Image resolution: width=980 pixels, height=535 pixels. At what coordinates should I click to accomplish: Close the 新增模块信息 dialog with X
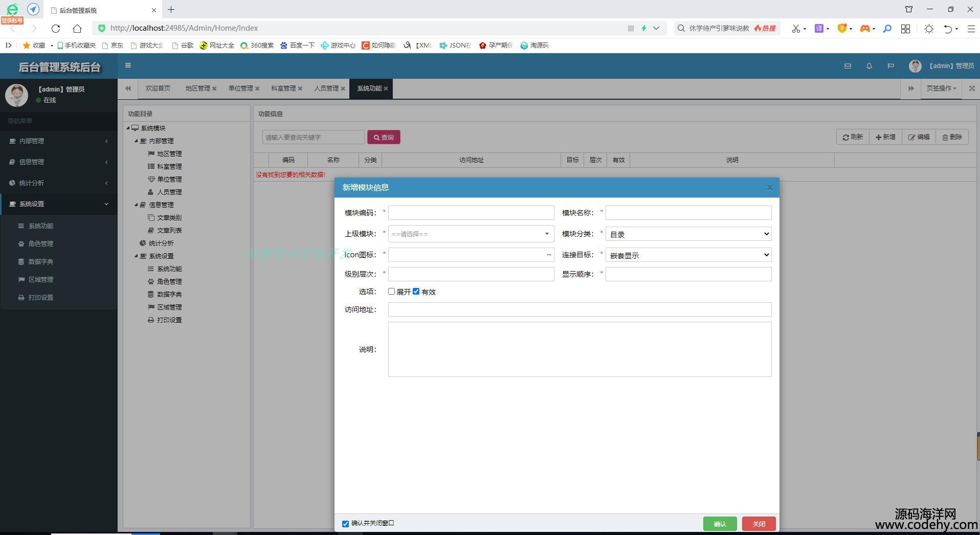pos(770,188)
